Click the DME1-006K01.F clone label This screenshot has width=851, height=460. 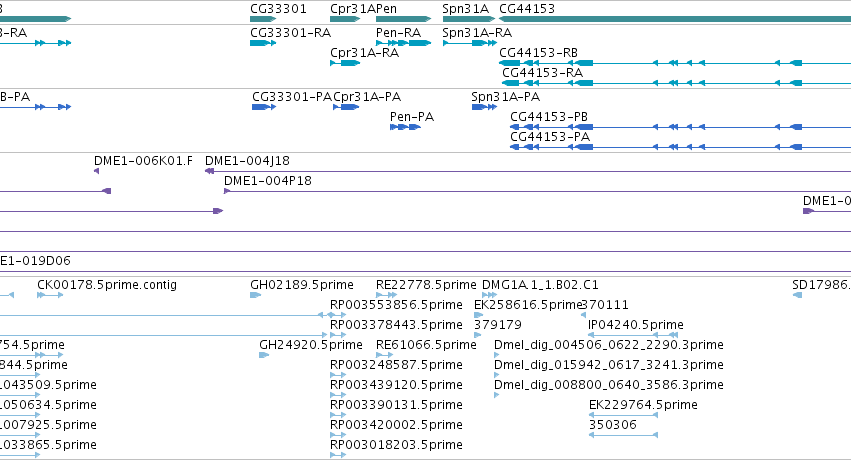[143, 161]
